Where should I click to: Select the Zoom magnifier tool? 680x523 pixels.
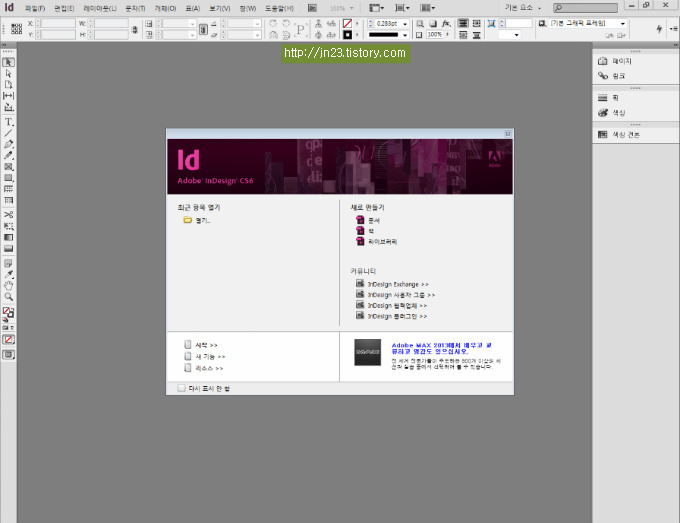[8, 297]
